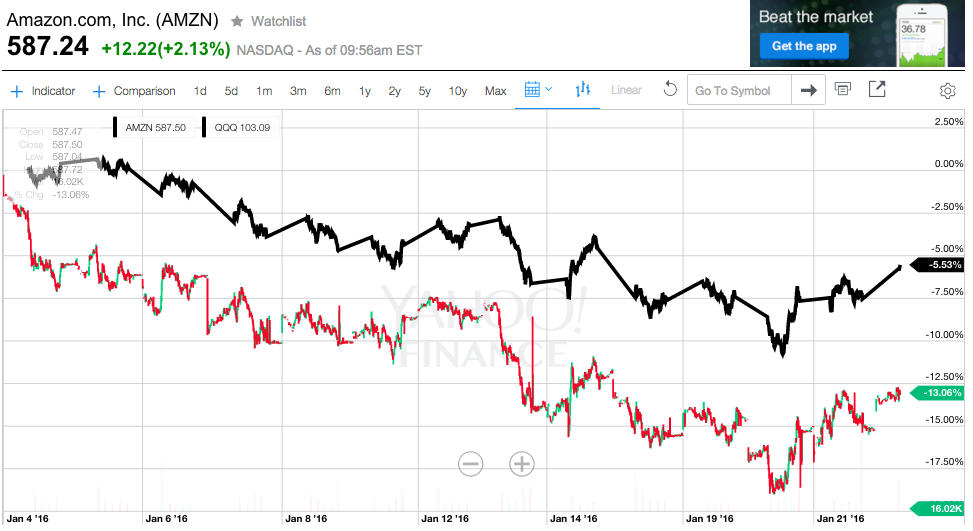The image size is (973, 531).
Task: Select the 10y time range
Action: click(458, 91)
